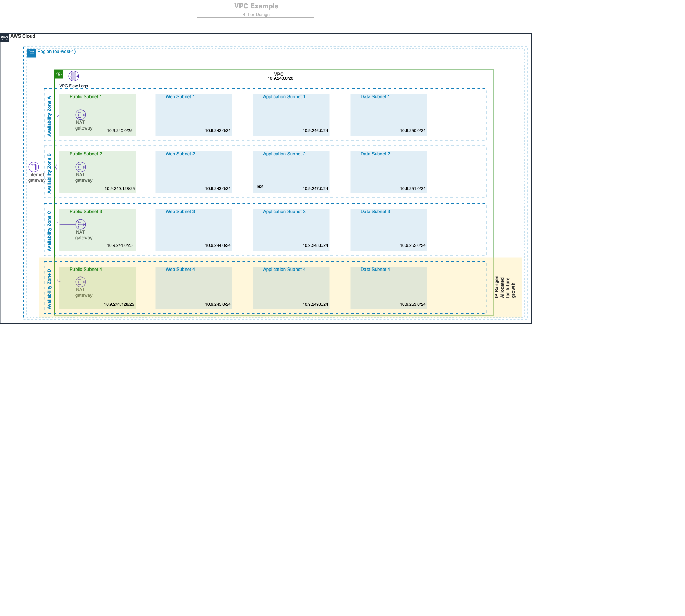This screenshot has height=616, width=685.
Task: Click the Web Subnet 1 box
Action: click(194, 115)
